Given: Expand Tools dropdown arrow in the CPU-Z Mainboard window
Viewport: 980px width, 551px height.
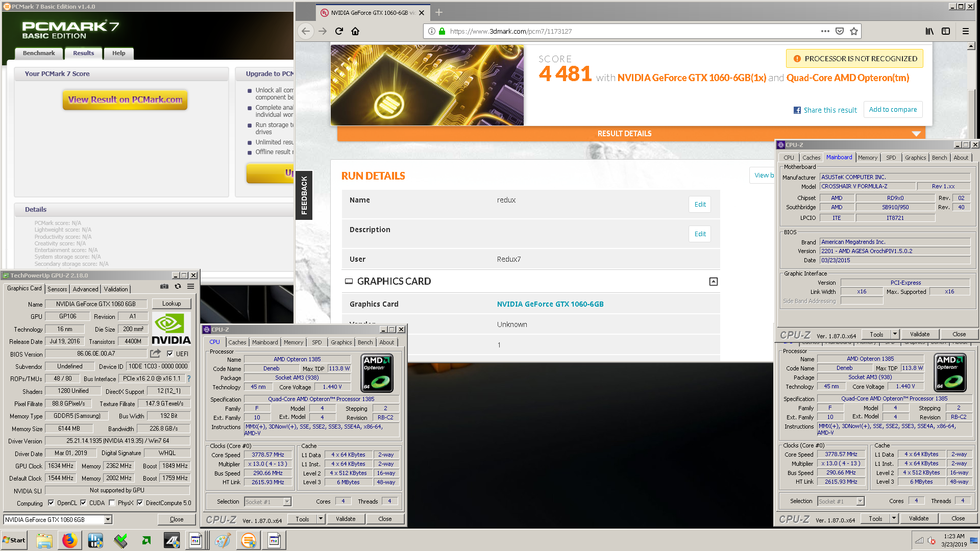Looking at the screenshot, I should coord(895,334).
